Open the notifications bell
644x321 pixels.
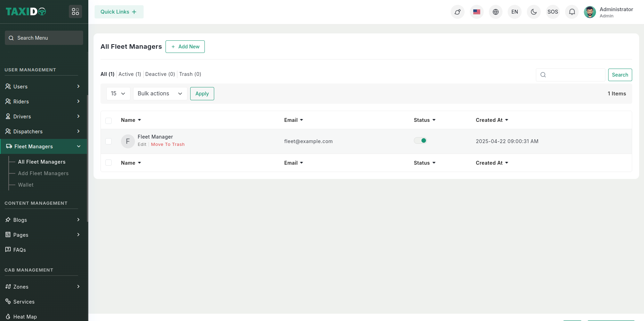pos(572,12)
